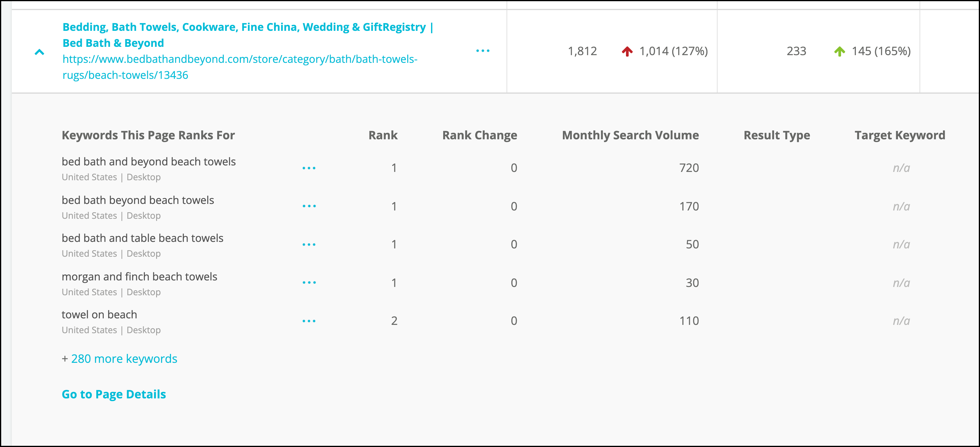Image resolution: width=980 pixels, height=447 pixels.
Task: Select keyword 'towel on beach'
Action: point(99,315)
